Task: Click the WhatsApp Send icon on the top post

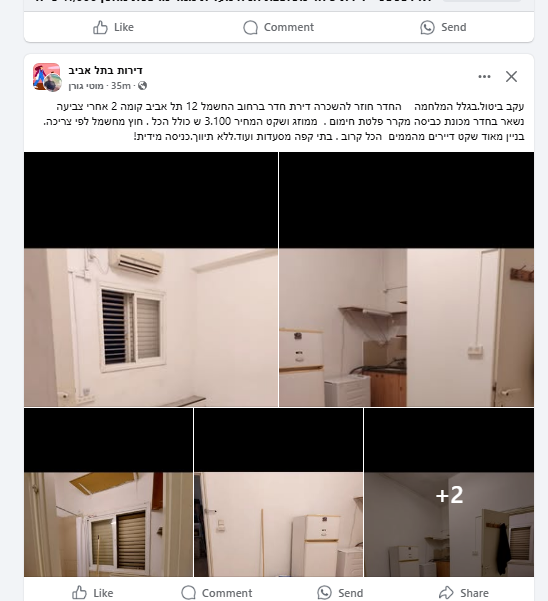Action: (427, 28)
